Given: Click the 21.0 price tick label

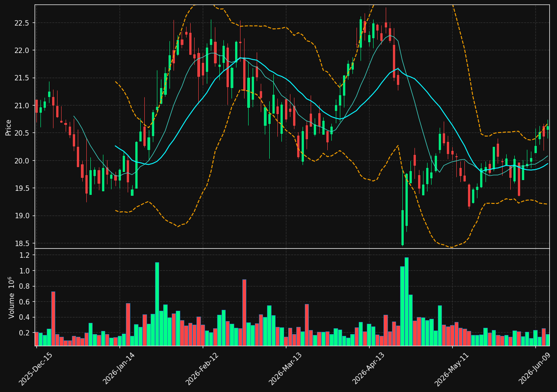Looking at the screenshot, I should [22, 106].
